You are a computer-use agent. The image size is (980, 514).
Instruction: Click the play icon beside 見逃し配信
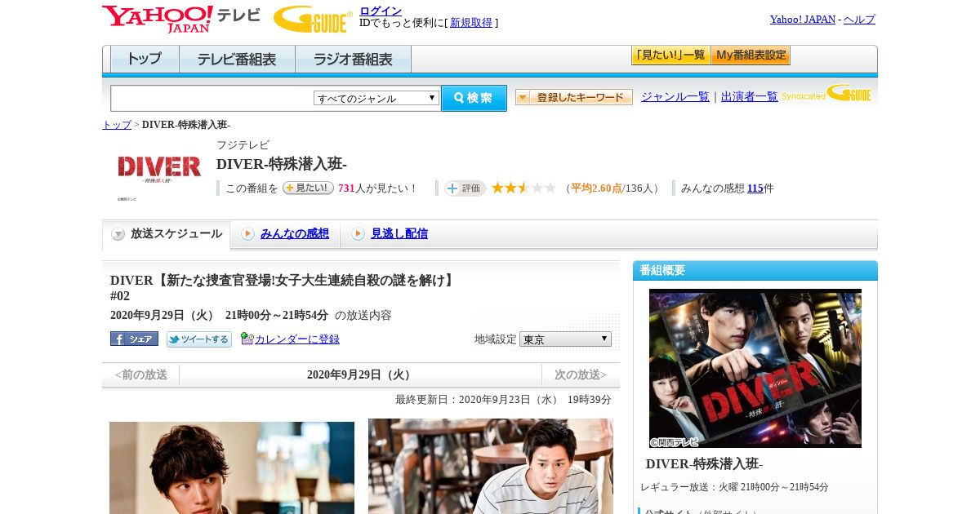point(358,234)
